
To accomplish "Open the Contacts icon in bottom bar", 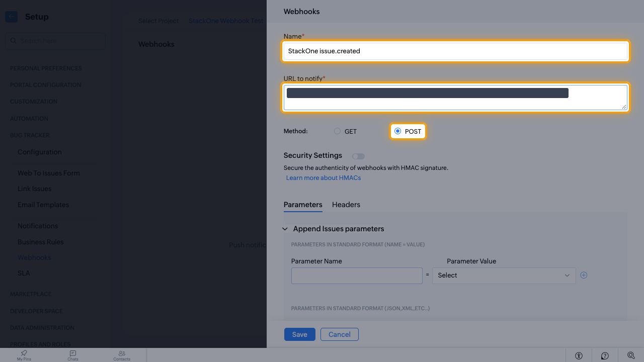I will pos(122,355).
